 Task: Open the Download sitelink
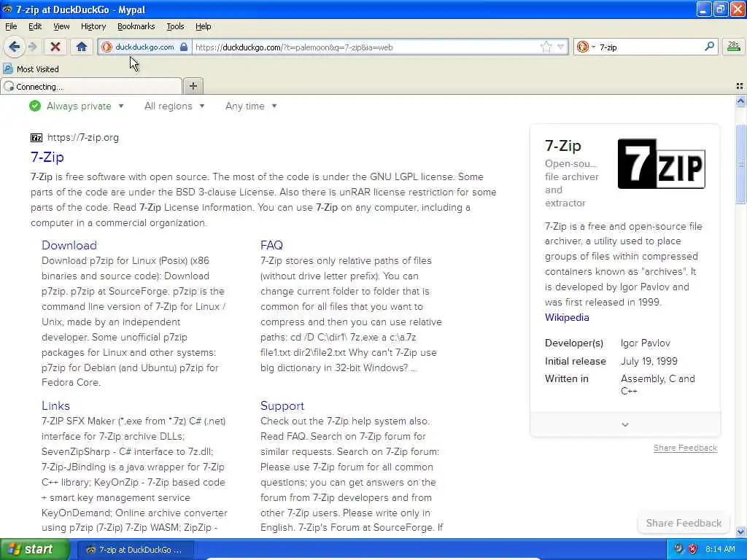(x=69, y=245)
